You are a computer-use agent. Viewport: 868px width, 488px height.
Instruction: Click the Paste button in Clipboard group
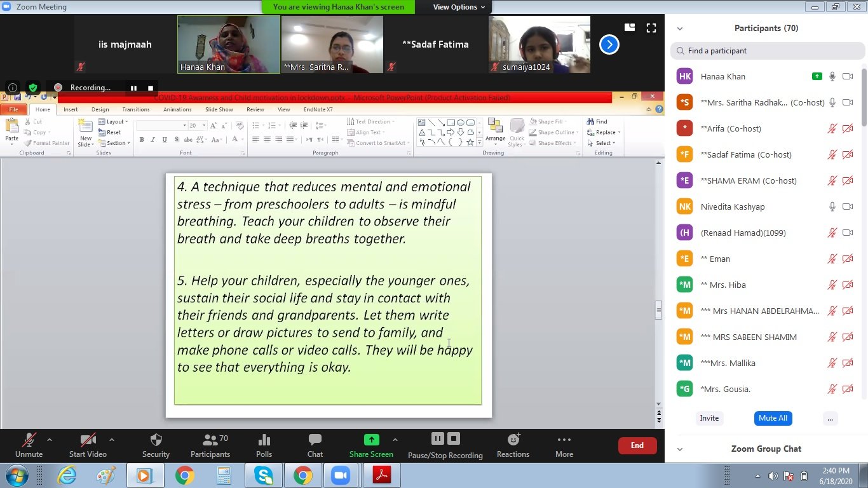[x=11, y=132]
